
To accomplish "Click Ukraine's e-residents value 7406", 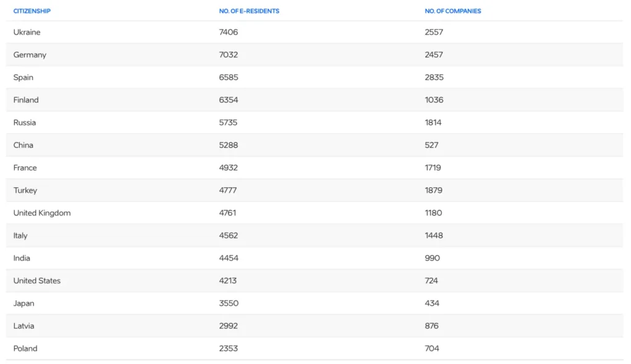I will (x=229, y=32).
